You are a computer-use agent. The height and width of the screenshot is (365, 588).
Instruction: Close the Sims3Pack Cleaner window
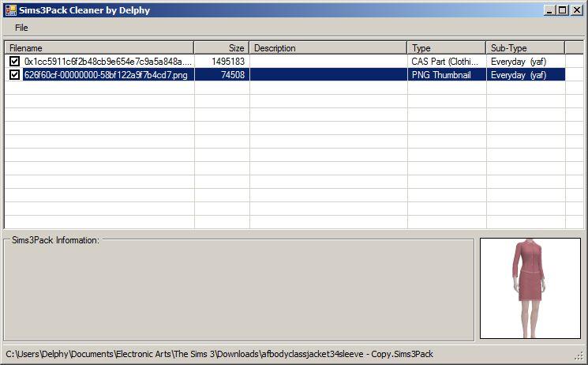coord(577,10)
